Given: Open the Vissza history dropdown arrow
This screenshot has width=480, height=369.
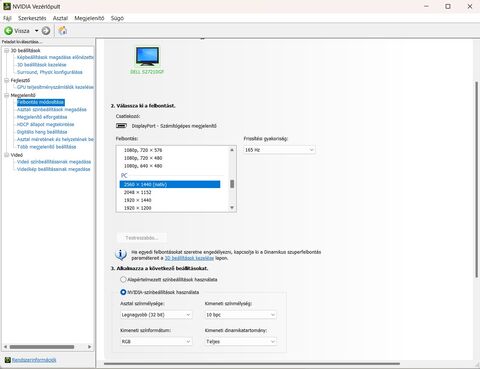Looking at the screenshot, I should click(x=36, y=31).
